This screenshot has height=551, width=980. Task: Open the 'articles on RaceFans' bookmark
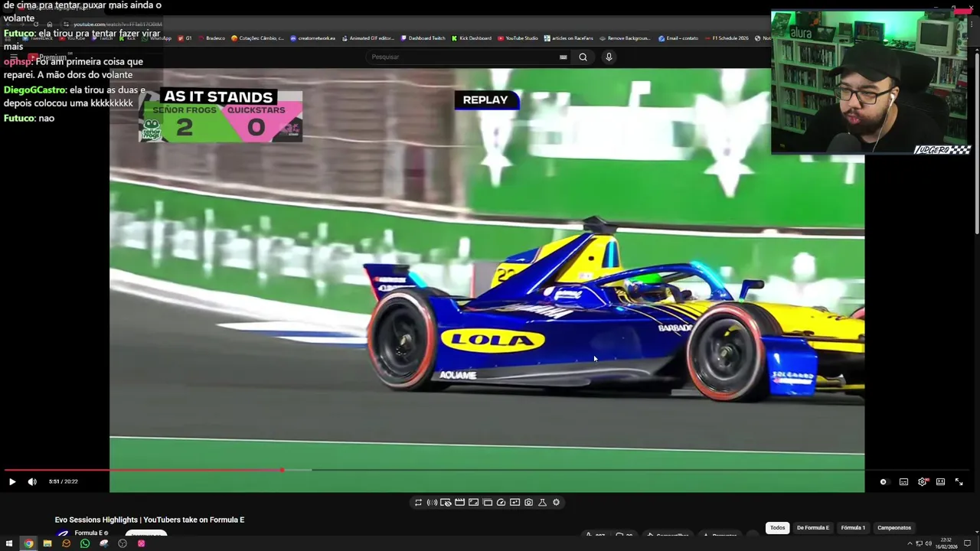tap(570, 38)
